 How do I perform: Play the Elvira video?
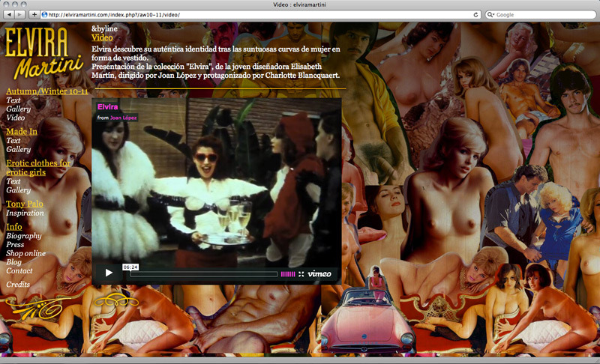[109, 273]
